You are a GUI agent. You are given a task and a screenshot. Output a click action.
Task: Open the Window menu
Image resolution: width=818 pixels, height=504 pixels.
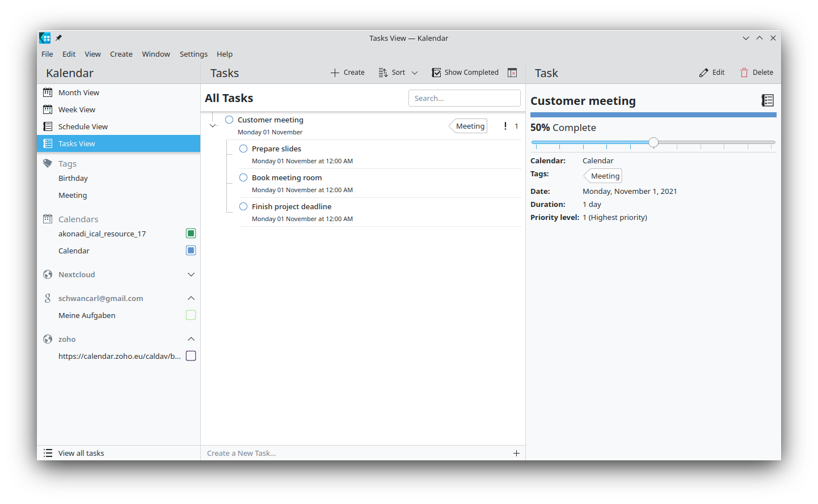tap(156, 54)
